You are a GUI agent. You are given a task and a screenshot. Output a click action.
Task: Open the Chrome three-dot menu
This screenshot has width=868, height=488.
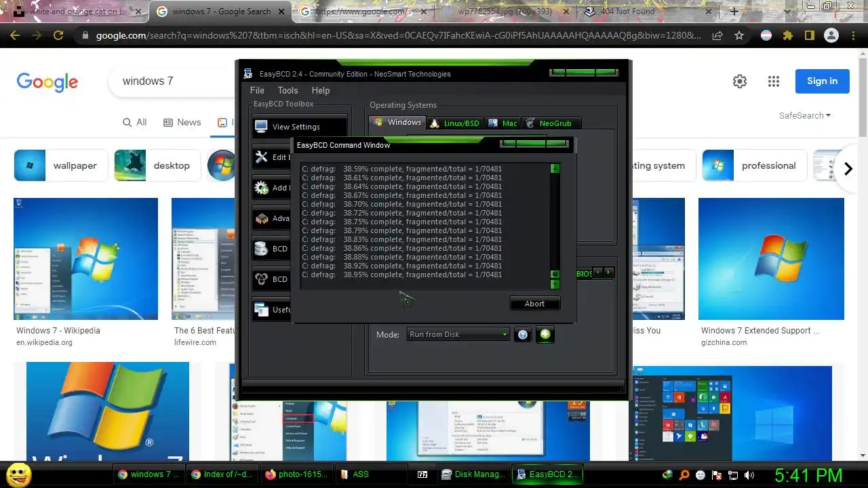pyautogui.click(x=852, y=35)
